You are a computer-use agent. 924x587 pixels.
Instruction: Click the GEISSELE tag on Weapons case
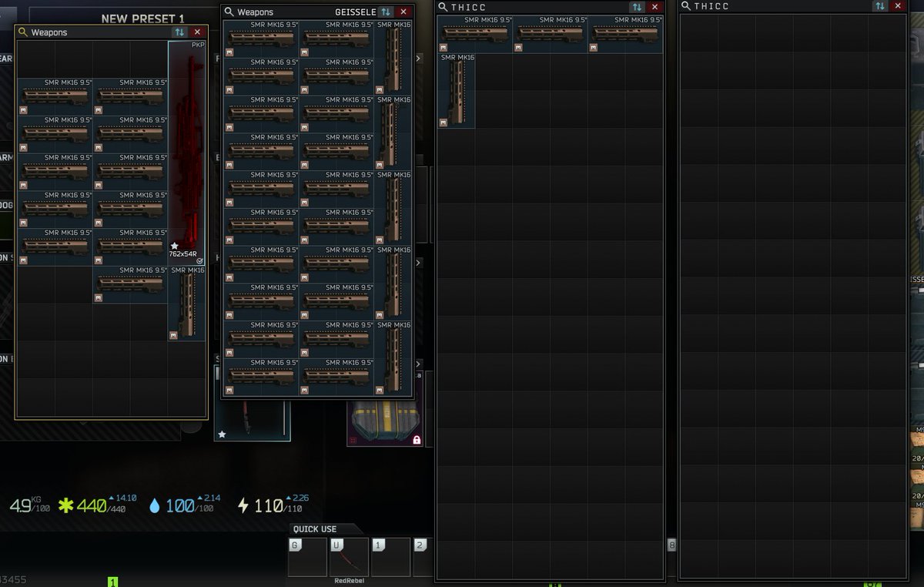(356, 12)
